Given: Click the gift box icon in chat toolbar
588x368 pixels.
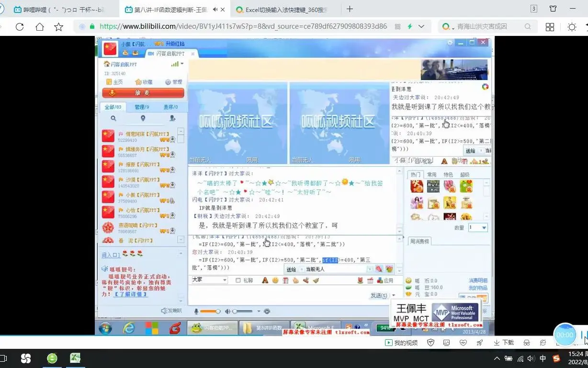Looking at the screenshot, I should (285, 280).
